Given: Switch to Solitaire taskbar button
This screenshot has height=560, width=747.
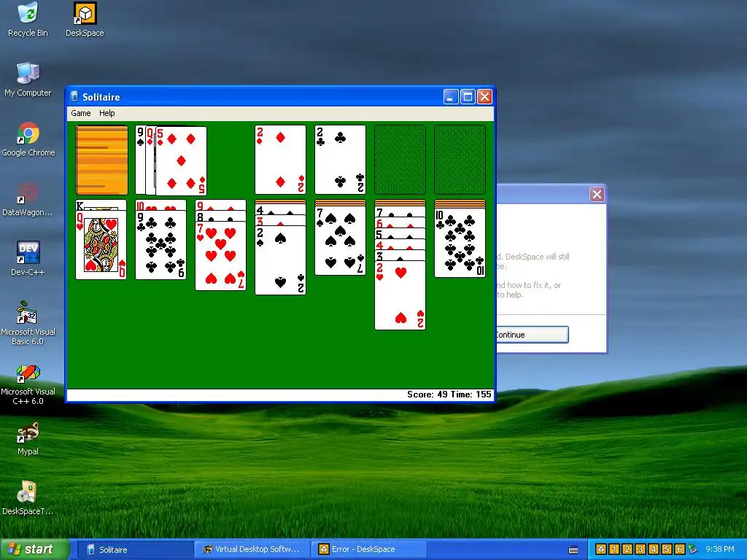Looking at the screenshot, I should (x=134, y=550).
